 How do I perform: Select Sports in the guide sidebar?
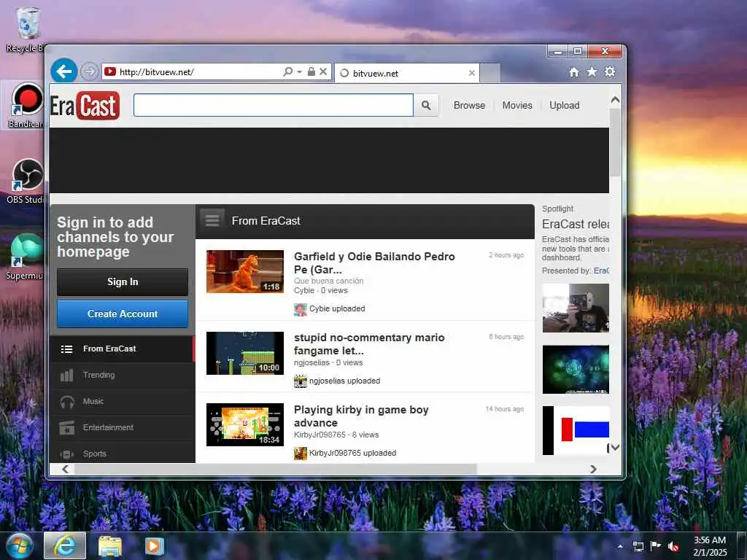pyautogui.click(x=122, y=454)
